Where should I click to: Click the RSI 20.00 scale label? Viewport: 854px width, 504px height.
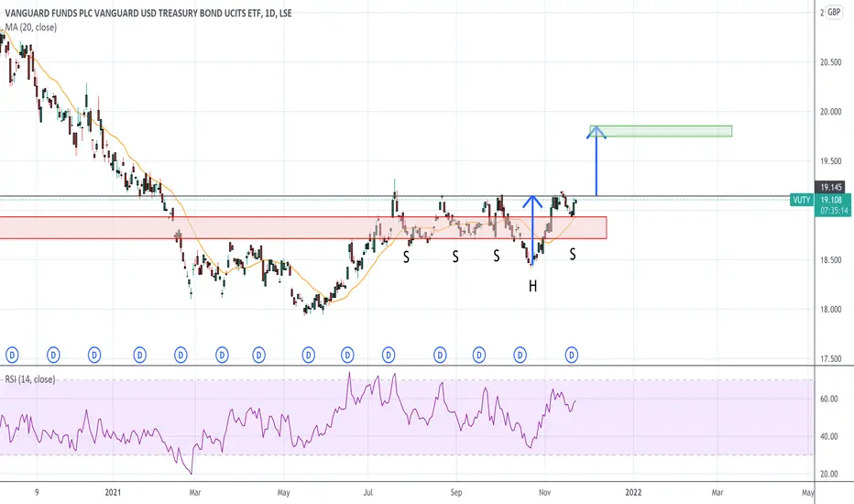[829, 474]
